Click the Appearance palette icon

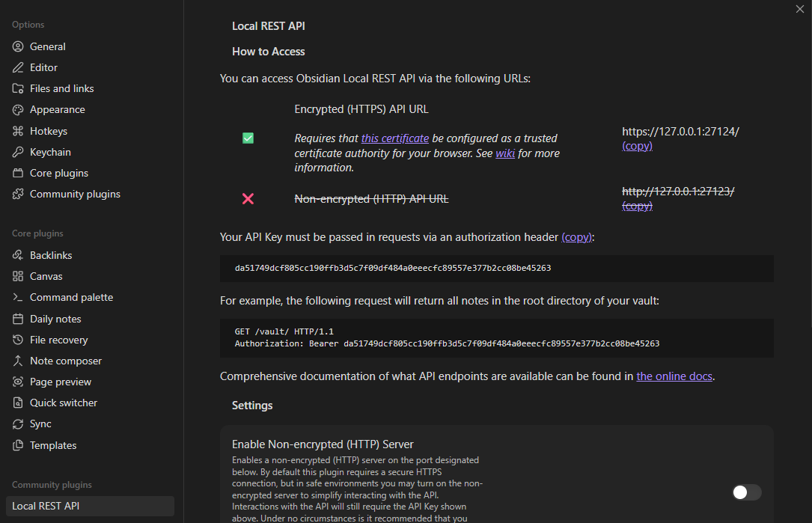(x=18, y=110)
